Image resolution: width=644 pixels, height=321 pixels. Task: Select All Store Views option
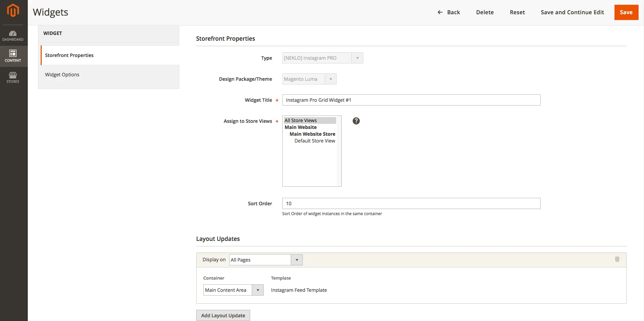pos(310,120)
